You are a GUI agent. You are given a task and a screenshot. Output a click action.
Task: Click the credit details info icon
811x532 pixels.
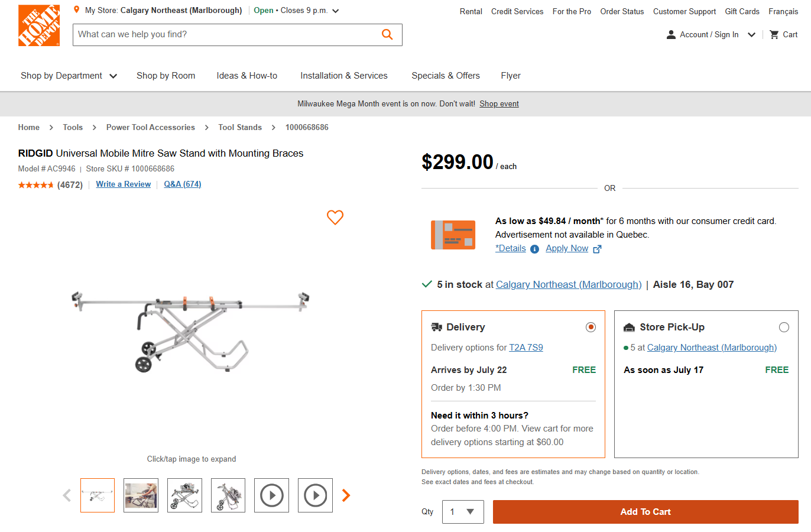tap(534, 249)
